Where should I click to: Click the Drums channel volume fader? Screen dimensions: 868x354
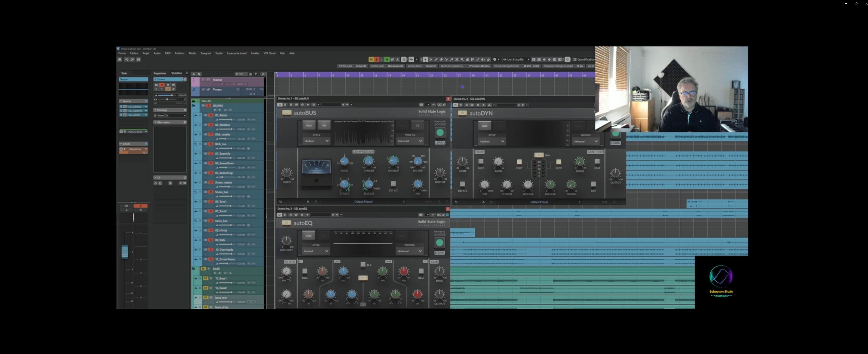[125, 252]
